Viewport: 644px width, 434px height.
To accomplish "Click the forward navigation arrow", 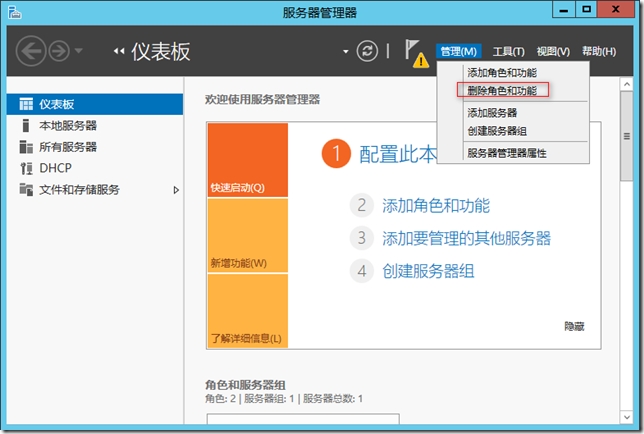I will tap(59, 51).
